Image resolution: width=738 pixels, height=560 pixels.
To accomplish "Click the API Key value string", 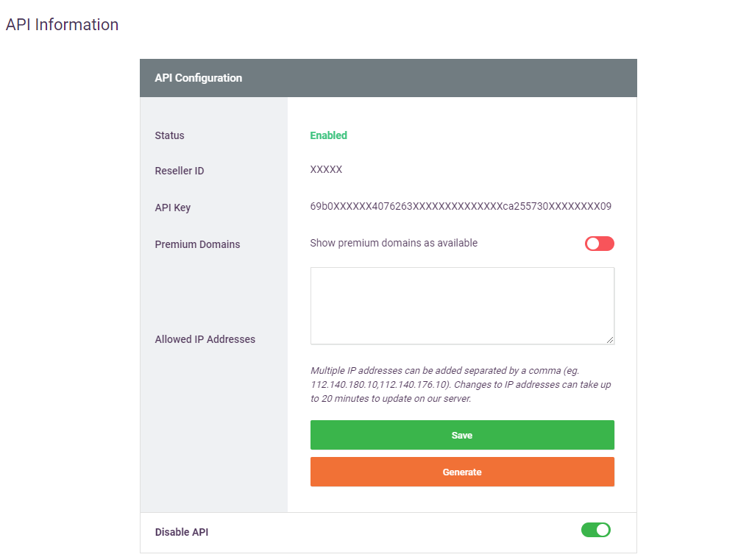I will tap(460, 207).
